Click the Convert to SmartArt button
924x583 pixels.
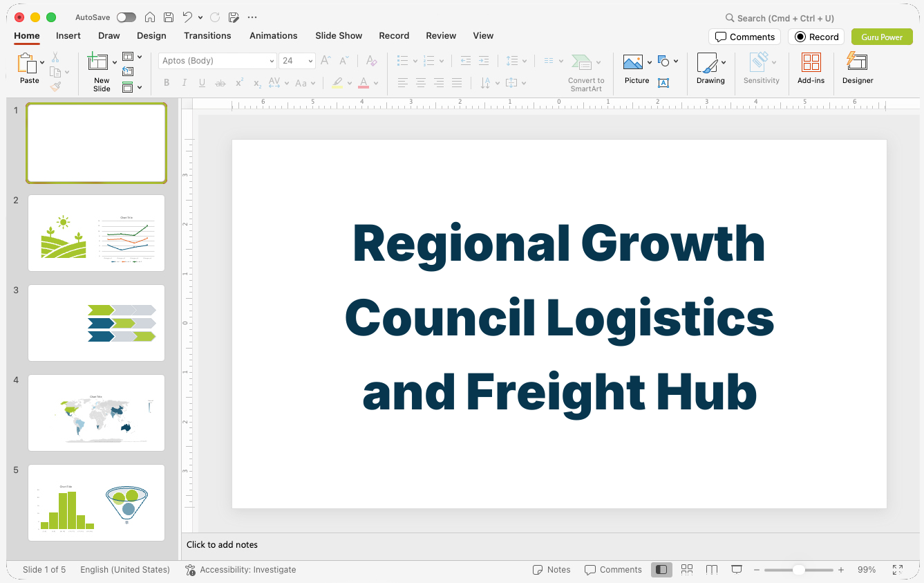586,73
